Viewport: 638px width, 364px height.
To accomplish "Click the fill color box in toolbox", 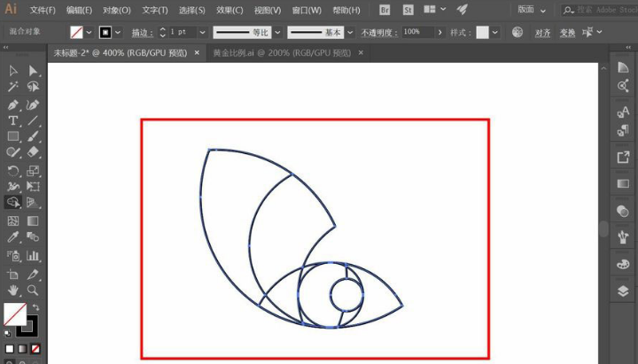I will click(x=15, y=314).
